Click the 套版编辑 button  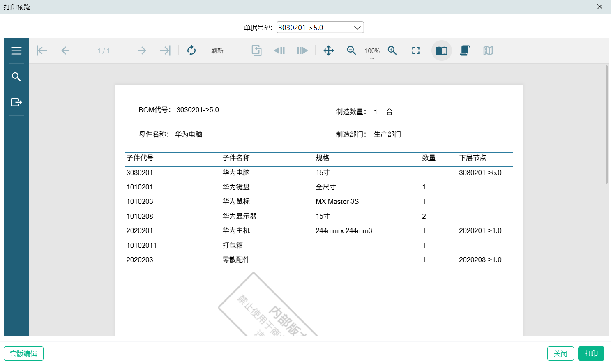click(x=24, y=353)
